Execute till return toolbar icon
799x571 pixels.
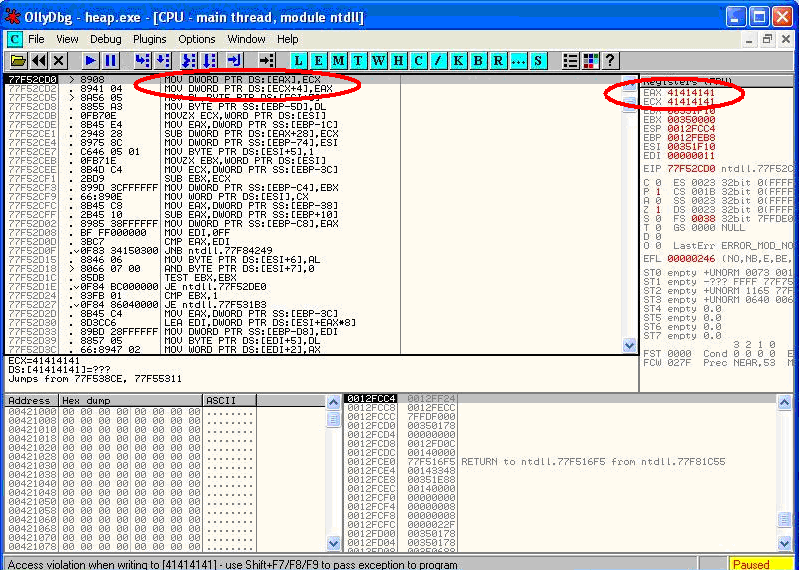pyautogui.click(x=234, y=61)
